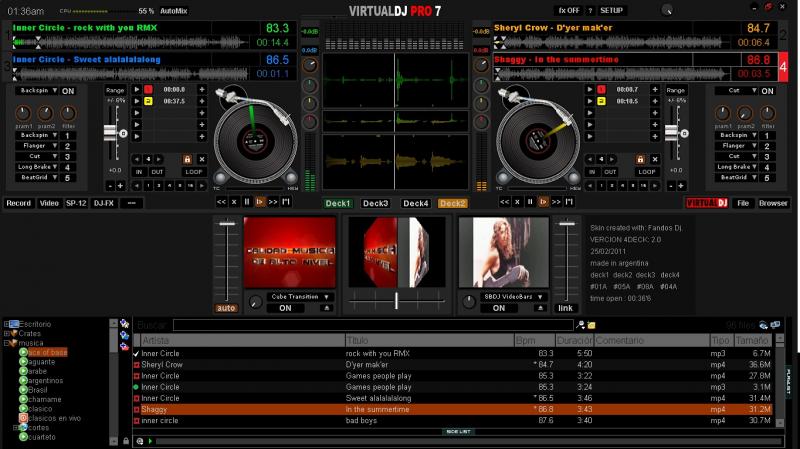Click the favorite folder add icon beside folder tree

[124, 323]
